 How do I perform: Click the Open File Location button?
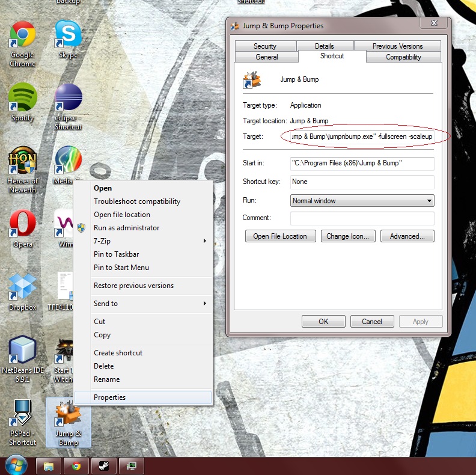(280, 236)
